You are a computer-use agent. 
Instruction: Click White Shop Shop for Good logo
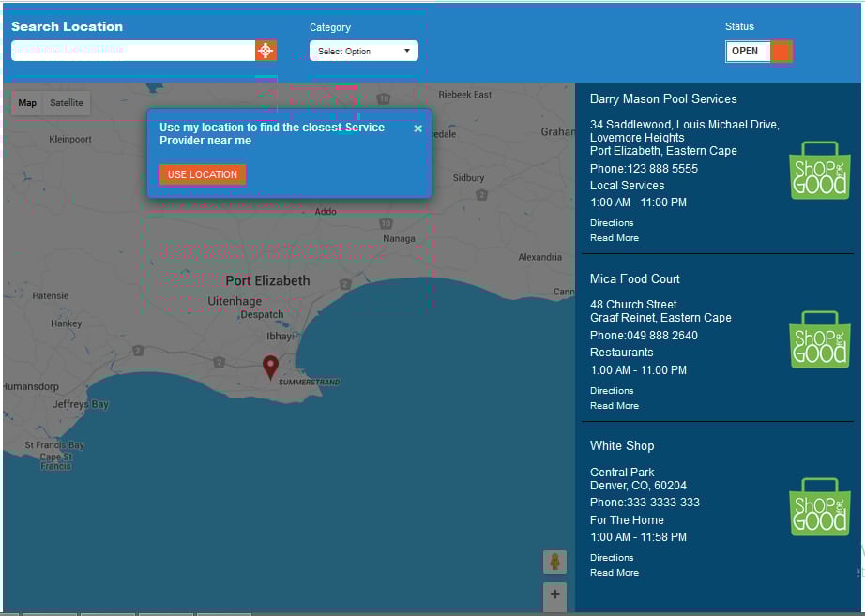819,506
